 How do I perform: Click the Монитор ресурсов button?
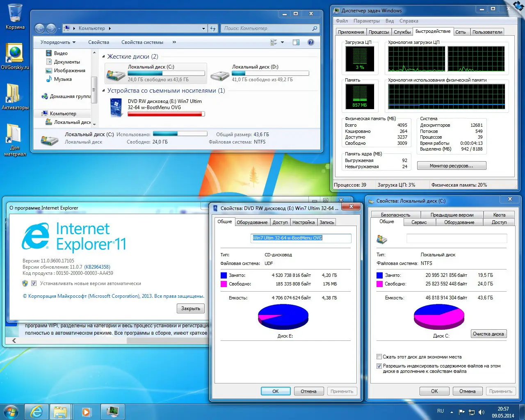click(452, 166)
